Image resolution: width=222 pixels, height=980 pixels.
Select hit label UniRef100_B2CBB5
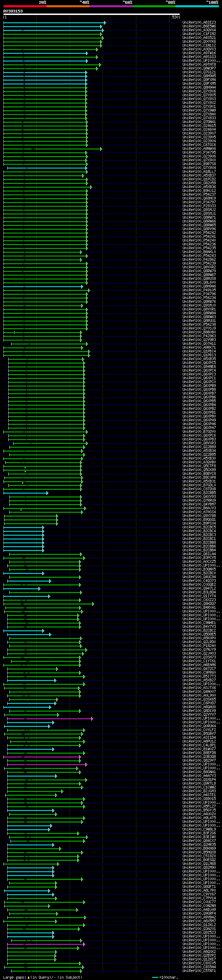coord(199,493)
